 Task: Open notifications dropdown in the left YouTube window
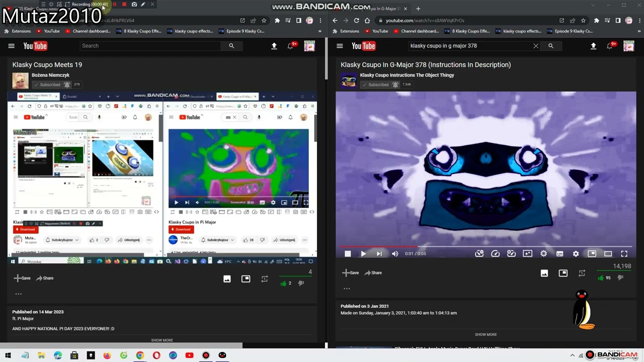(291, 46)
